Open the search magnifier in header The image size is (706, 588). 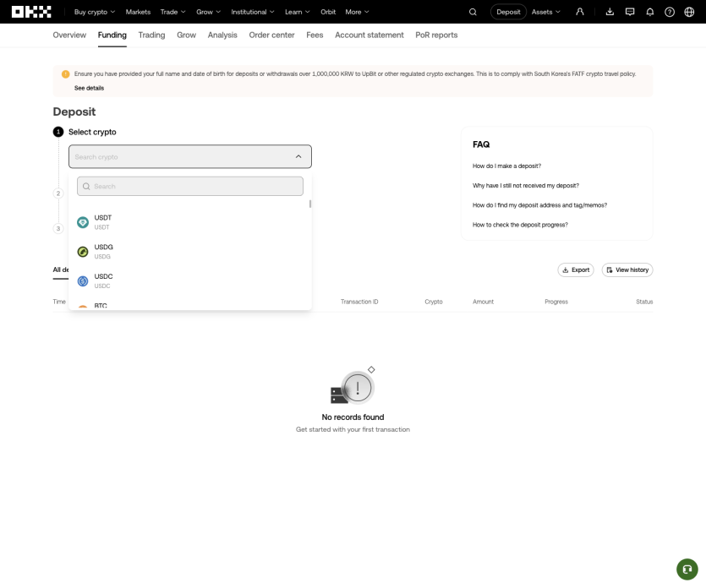(473, 12)
